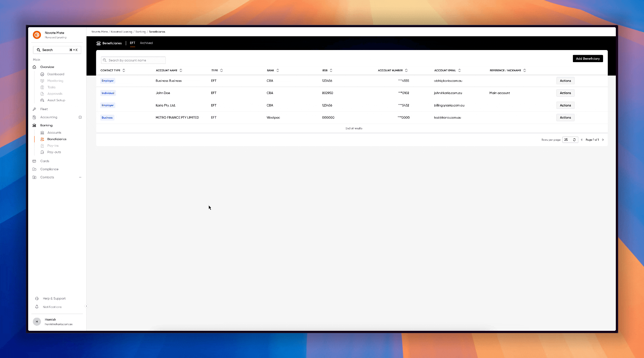
Task: Go to the next page arrow
Action: [x=603, y=140]
